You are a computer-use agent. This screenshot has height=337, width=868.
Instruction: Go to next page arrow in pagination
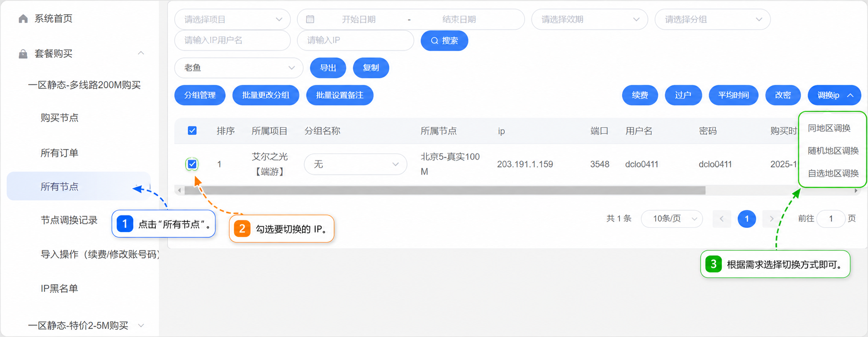(772, 219)
